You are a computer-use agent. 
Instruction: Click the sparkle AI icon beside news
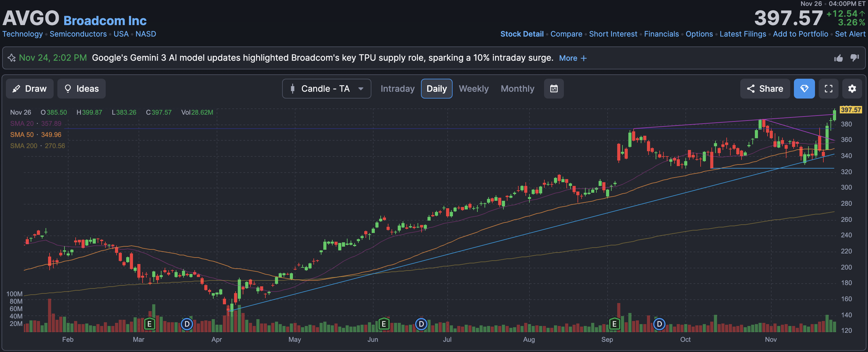click(x=11, y=58)
